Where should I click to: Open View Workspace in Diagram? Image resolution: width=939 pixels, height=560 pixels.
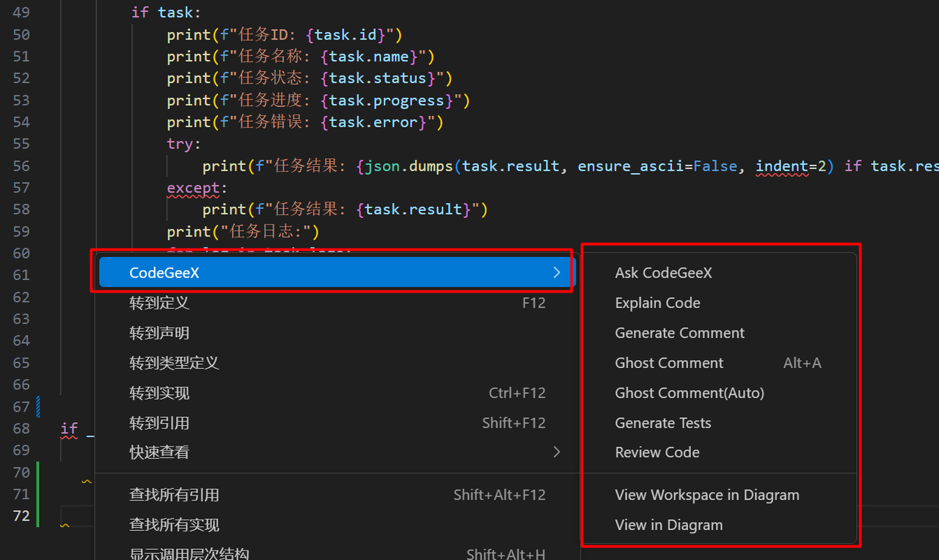(706, 495)
